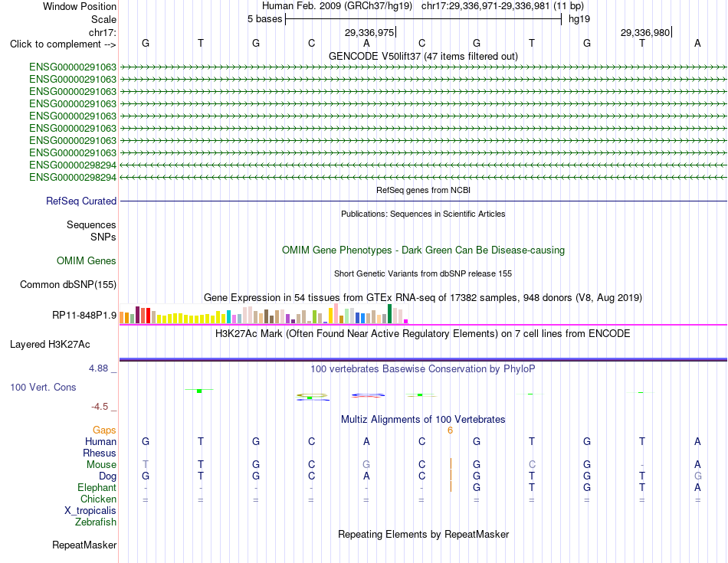
Task: Click the GTEx 'Gene Expression in 54 tissues' title
Action: (x=423, y=297)
